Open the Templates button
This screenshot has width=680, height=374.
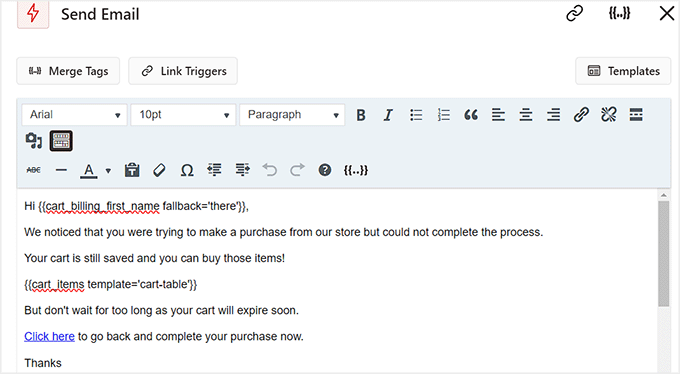[x=623, y=71]
